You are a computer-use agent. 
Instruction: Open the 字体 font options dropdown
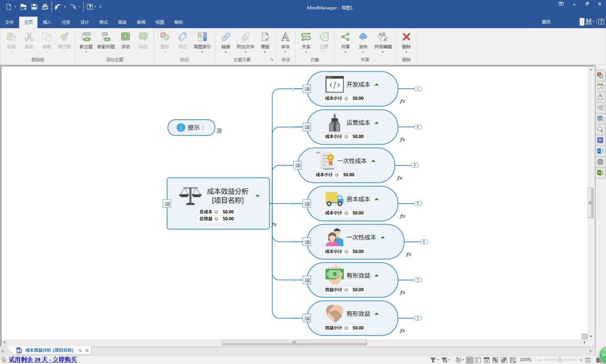[285, 52]
